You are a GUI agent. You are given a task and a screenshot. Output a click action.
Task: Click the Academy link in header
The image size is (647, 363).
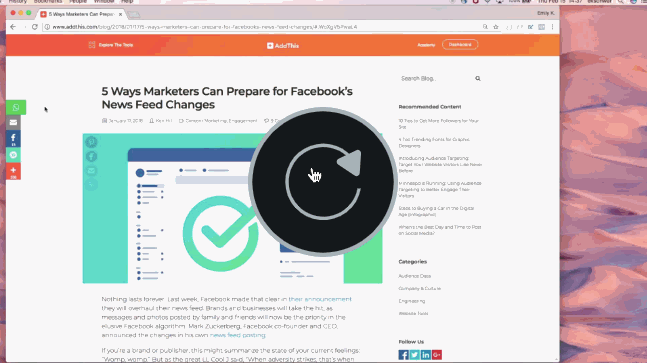[426, 45]
